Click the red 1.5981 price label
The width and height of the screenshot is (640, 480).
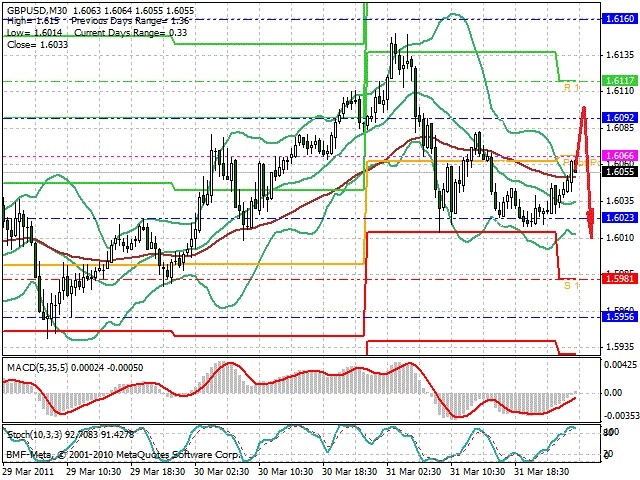620,278
